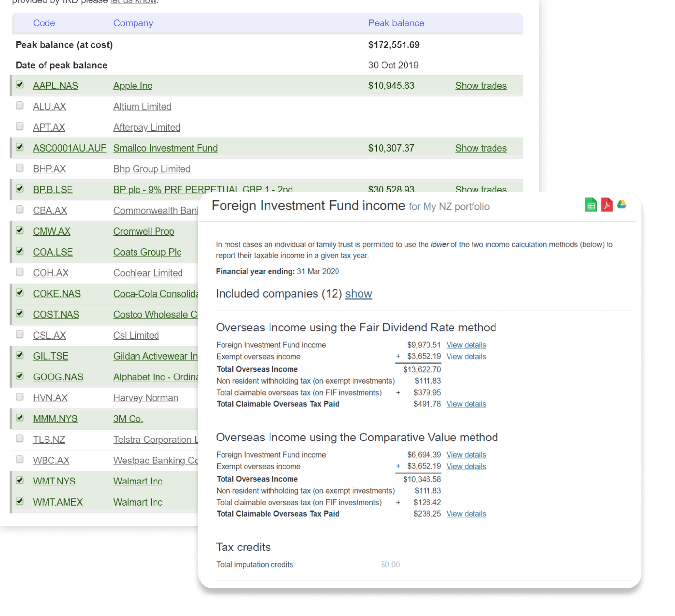The width and height of the screenshot is (675, 616).
Task: Open the Harvey Norman company link
Action: click(146, 398)
